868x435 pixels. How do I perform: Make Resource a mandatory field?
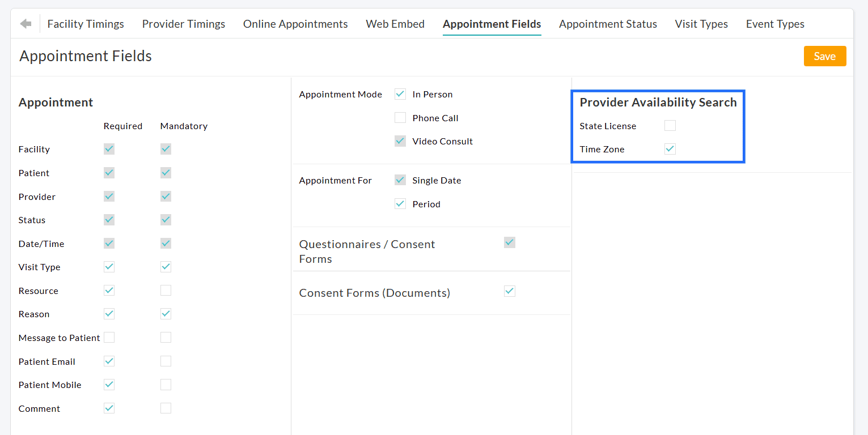(166, 290)
